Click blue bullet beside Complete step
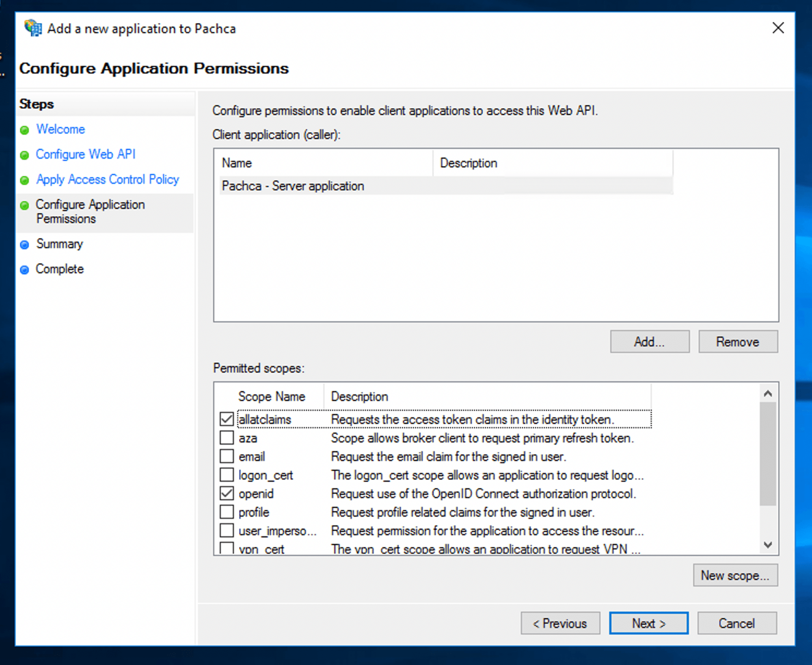Image resolution: width=812 pixels, height=665 pixels. click(25, 270)
